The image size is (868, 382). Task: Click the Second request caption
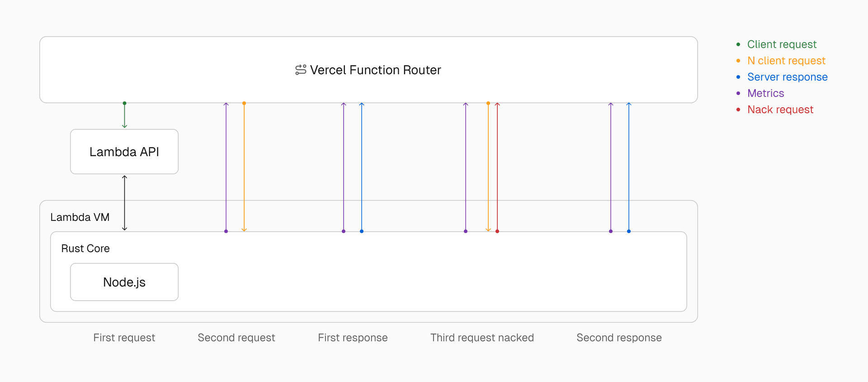[236, 338]
